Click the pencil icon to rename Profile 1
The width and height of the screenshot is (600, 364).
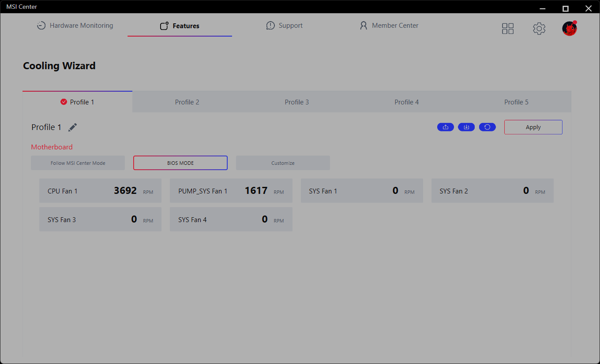73,127
